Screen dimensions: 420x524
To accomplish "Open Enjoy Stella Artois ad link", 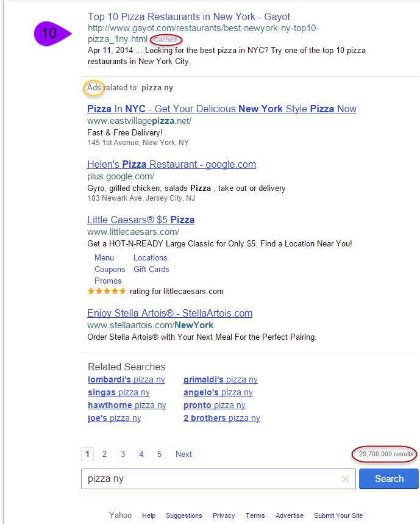I will tap(169, 313).
